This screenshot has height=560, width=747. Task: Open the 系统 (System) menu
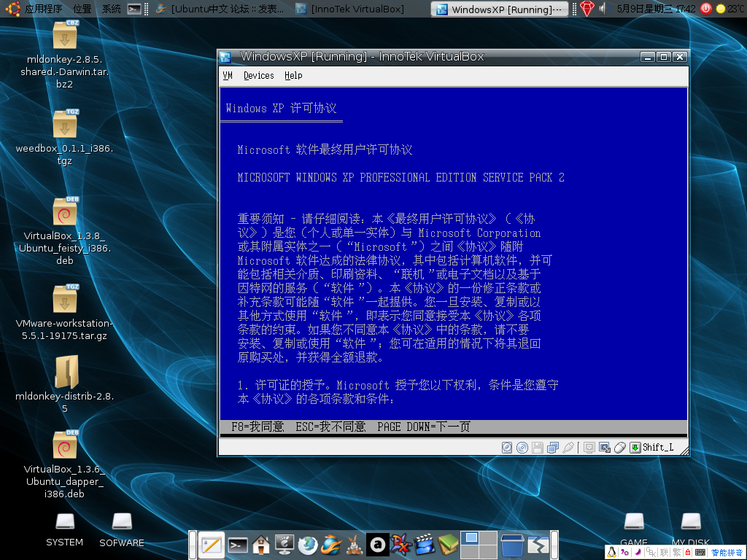click(x=112, y=9)
